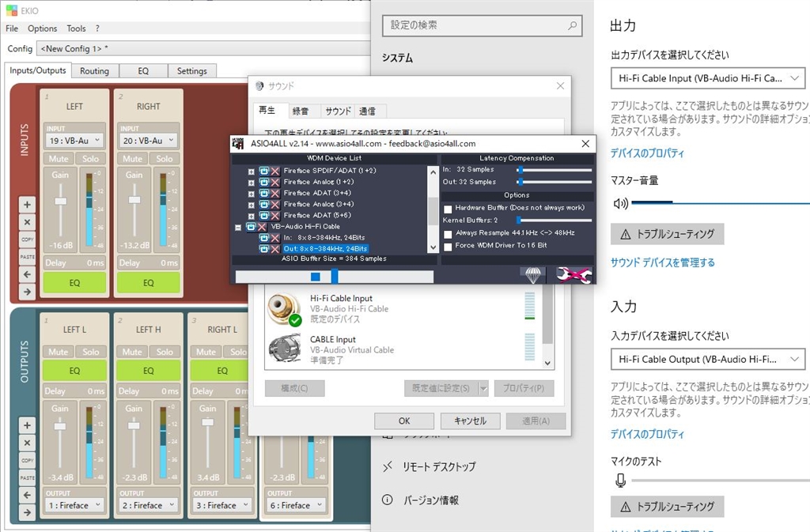Open output dropdown 2 : Fireface

pos(148,505)
